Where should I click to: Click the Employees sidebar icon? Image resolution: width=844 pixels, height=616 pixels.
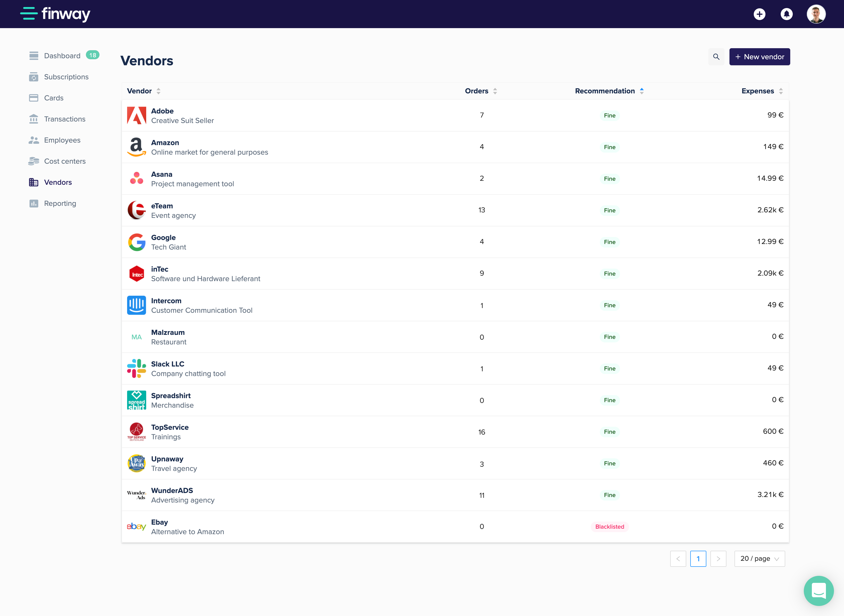(34, 140)
